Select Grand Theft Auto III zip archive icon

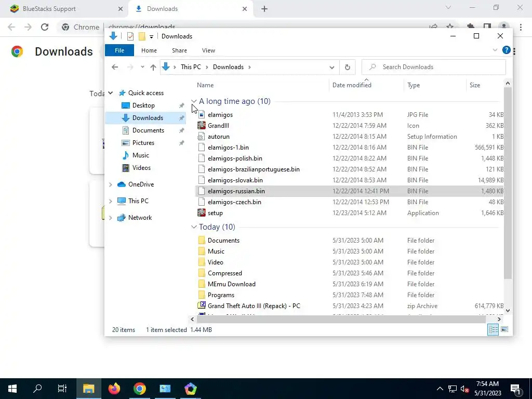click(202, 305)
